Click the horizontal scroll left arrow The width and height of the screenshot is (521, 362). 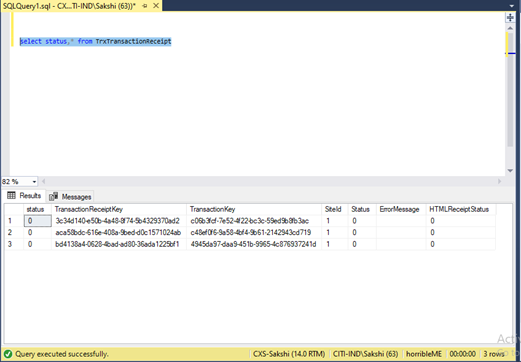[44, 181]
